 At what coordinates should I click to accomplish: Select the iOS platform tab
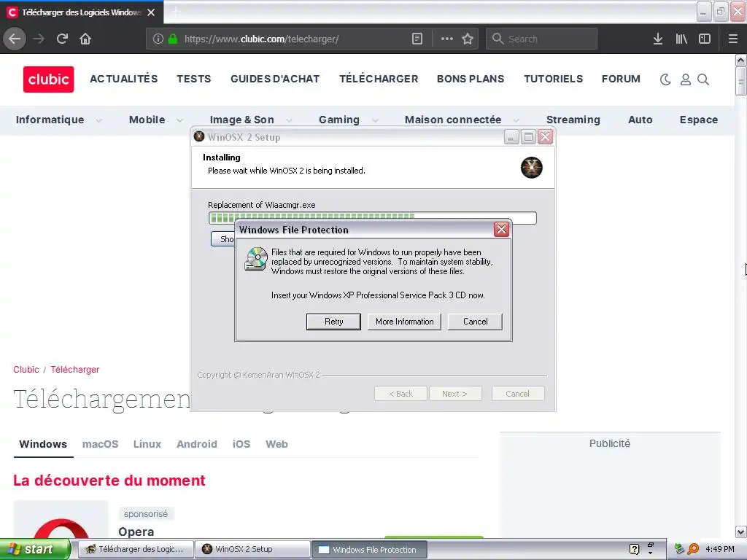click(241, 444)
